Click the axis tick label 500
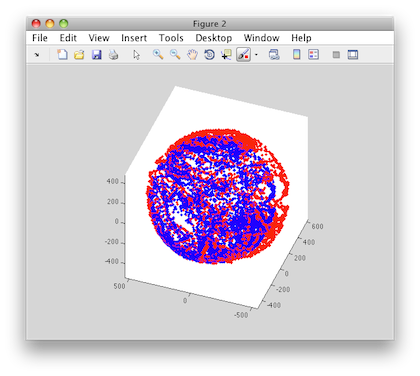 [x=119, y=286]
